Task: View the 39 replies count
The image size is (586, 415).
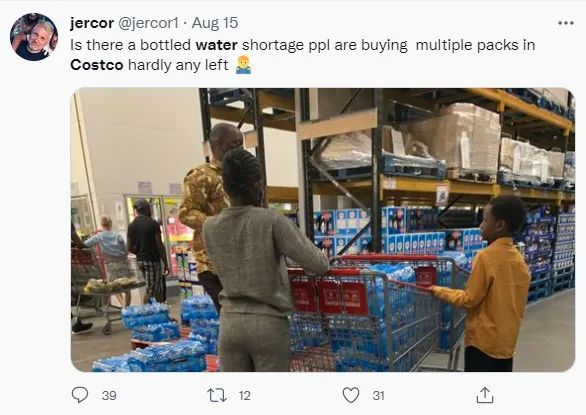Action: (x=109, y=396)
